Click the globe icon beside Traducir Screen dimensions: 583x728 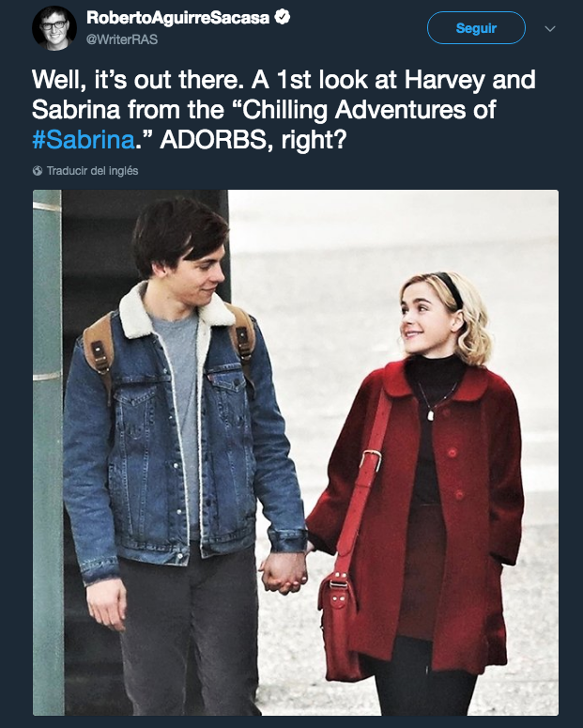38,171
